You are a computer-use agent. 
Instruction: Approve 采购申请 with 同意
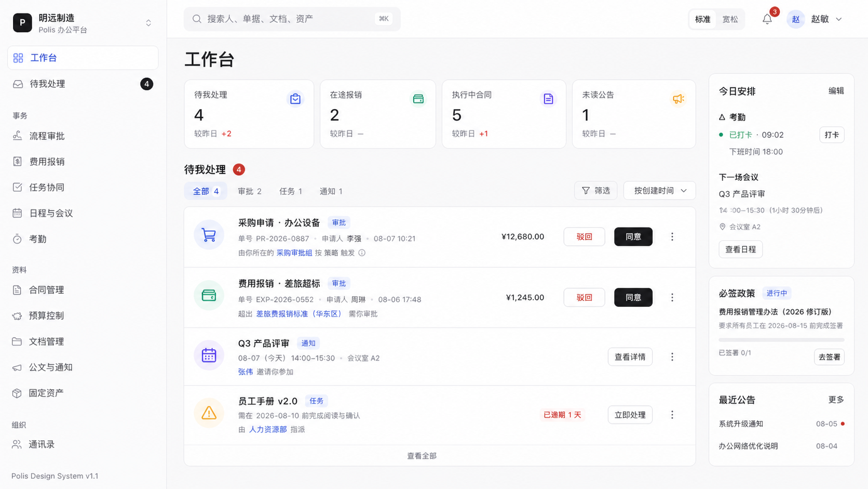point(633,237)
